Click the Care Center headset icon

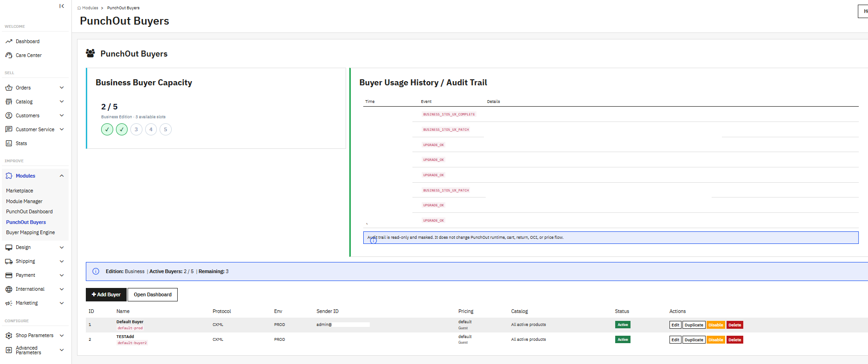(9, 55)
